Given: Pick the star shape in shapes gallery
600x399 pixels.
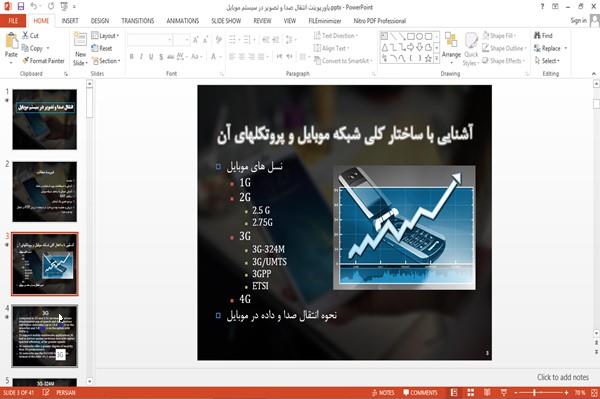Looking at the screenshot, I should point(428,59).
